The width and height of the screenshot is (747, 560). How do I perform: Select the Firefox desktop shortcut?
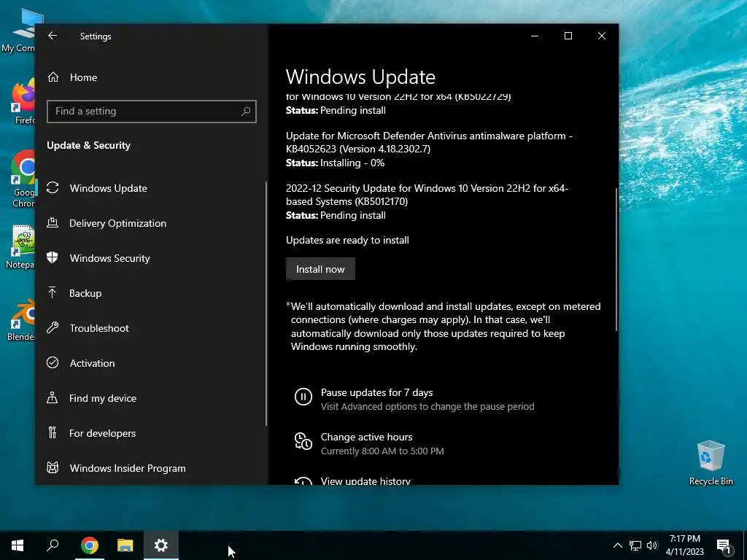[x=23, y=102]
